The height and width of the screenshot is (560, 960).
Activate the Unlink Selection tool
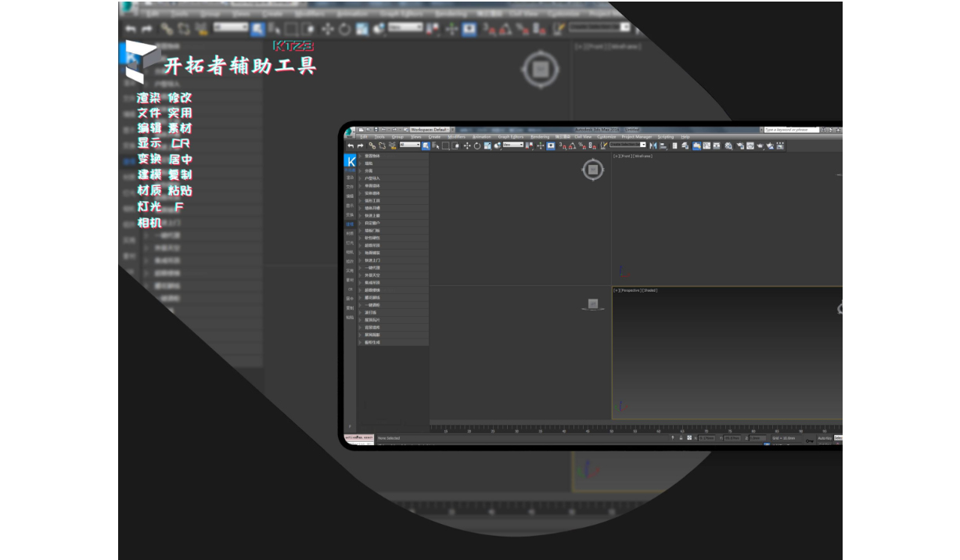pos(382,145)
